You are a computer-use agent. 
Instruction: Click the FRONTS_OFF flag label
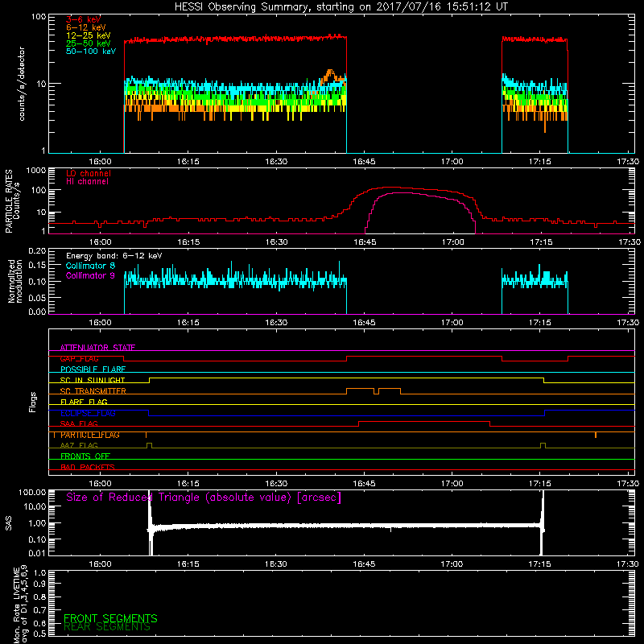coord(85,456)
